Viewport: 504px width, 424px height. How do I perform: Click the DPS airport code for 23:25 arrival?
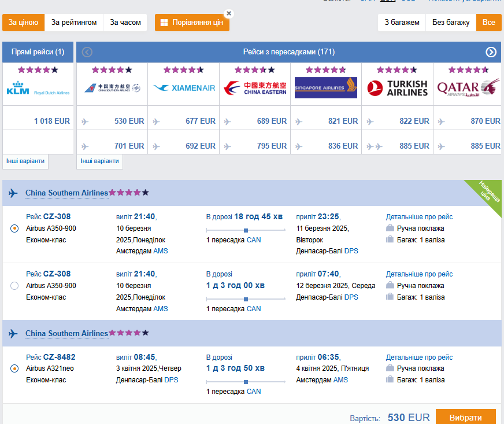(x=351, y=251)
